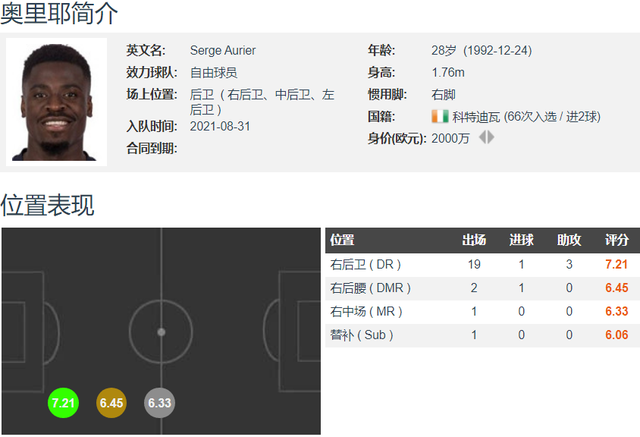Select the 右后腰 ( DMR ) table row

point(482,288)
